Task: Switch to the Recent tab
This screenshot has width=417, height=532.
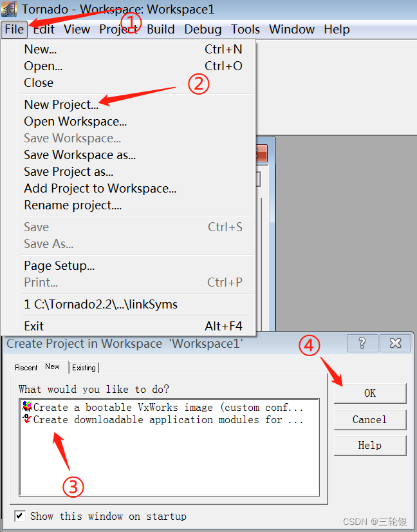Action: click(x=26, y=368)
